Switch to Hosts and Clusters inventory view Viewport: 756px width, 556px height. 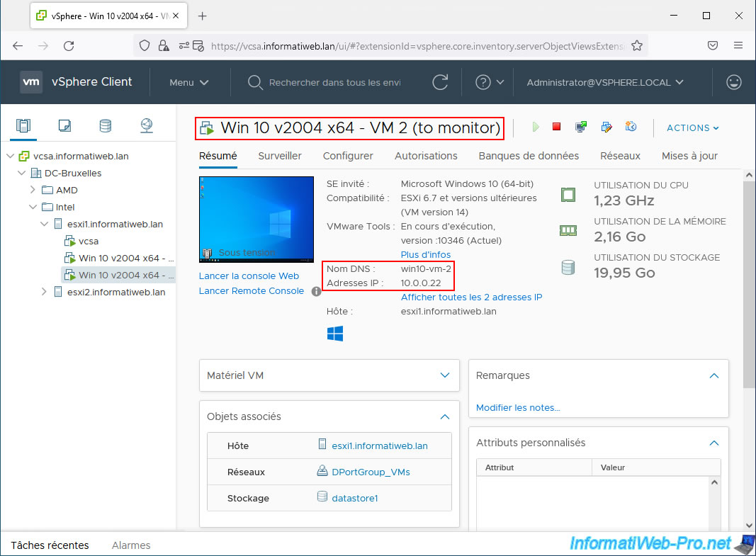pyautogui.click(x=23, y=126)
